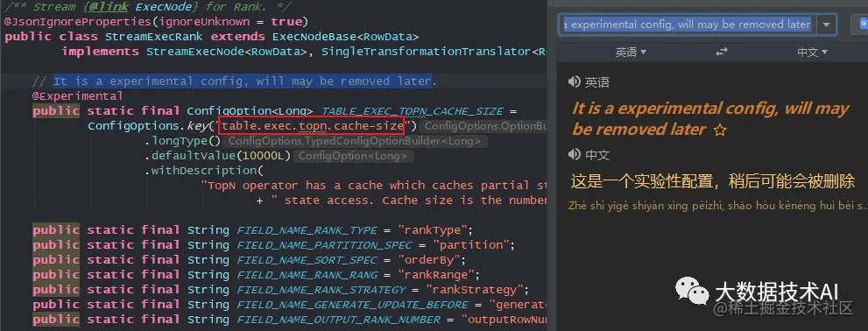Click the FIELD_NAME_RANK_STRATEGY constant

pos(321,290)
